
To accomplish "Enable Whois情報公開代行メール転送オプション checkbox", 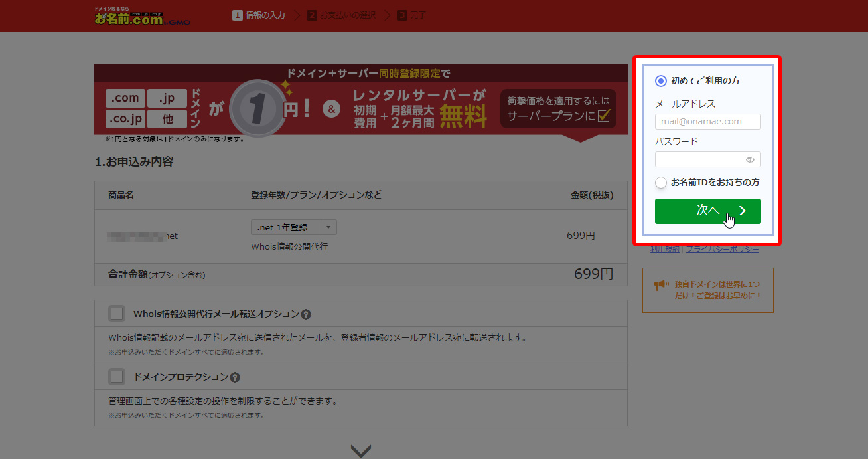I will pyautogui.click(x=117, y=314).
